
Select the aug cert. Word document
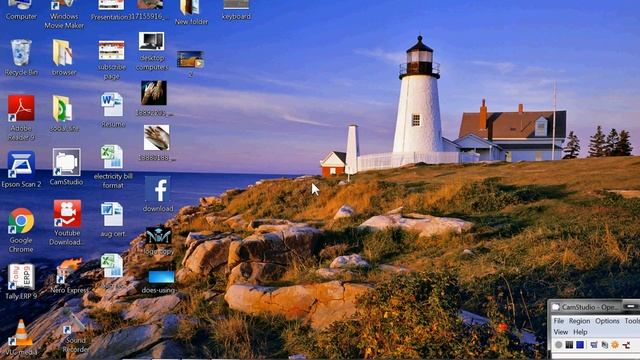tap(113, 220)
